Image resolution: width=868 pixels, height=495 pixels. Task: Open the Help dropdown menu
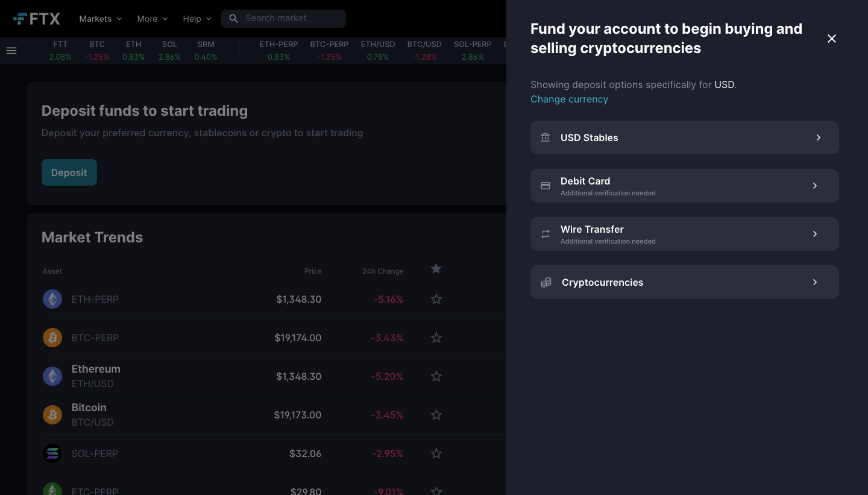pyautogui.click(x=197, y=19)
